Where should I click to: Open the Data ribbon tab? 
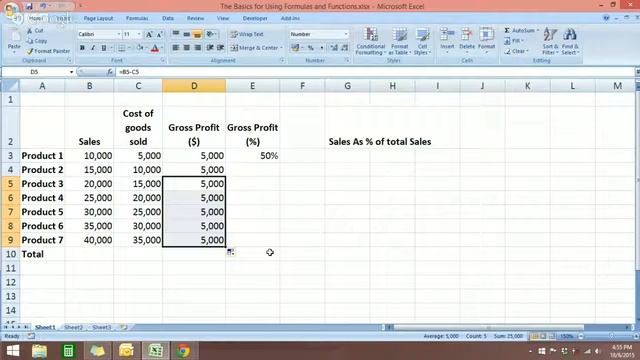coord(168,18)
